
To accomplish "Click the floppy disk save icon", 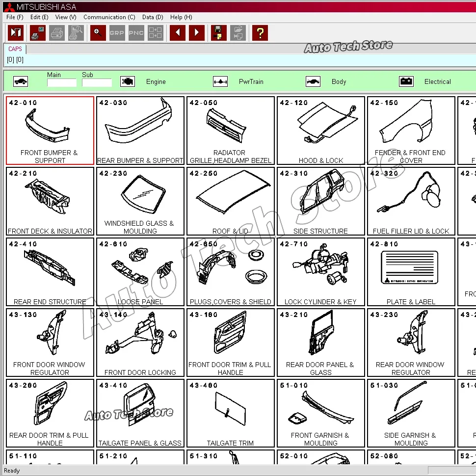I will (x=219, y=33).
